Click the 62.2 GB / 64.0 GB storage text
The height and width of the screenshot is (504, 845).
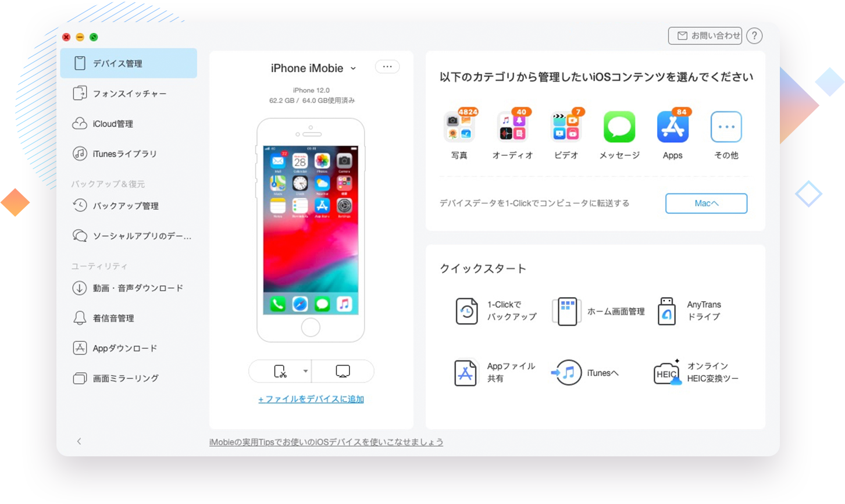pos(312,101)
